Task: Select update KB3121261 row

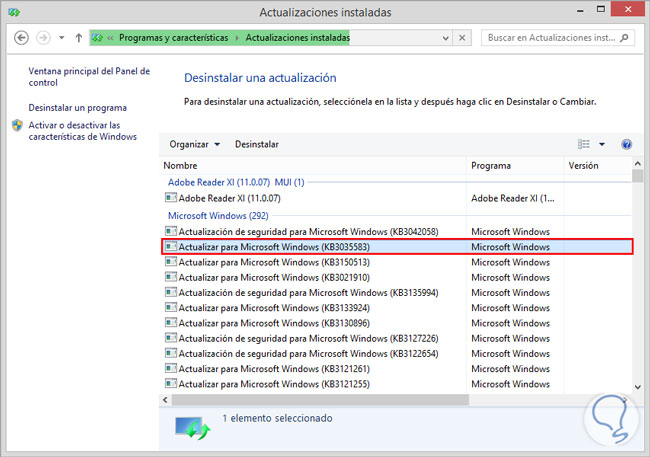Action: coord(396,369)
